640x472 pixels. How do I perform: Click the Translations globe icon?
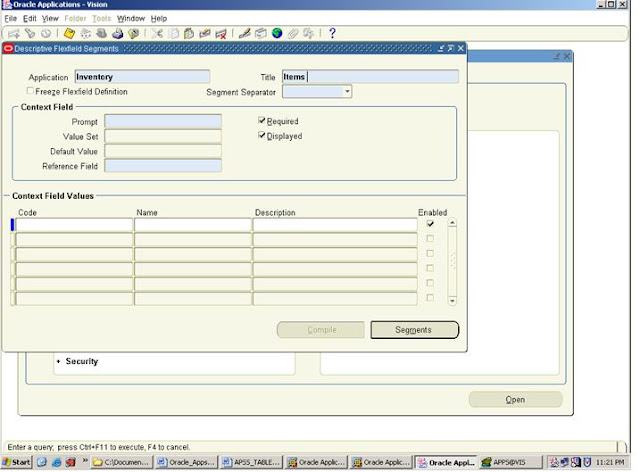277,33
